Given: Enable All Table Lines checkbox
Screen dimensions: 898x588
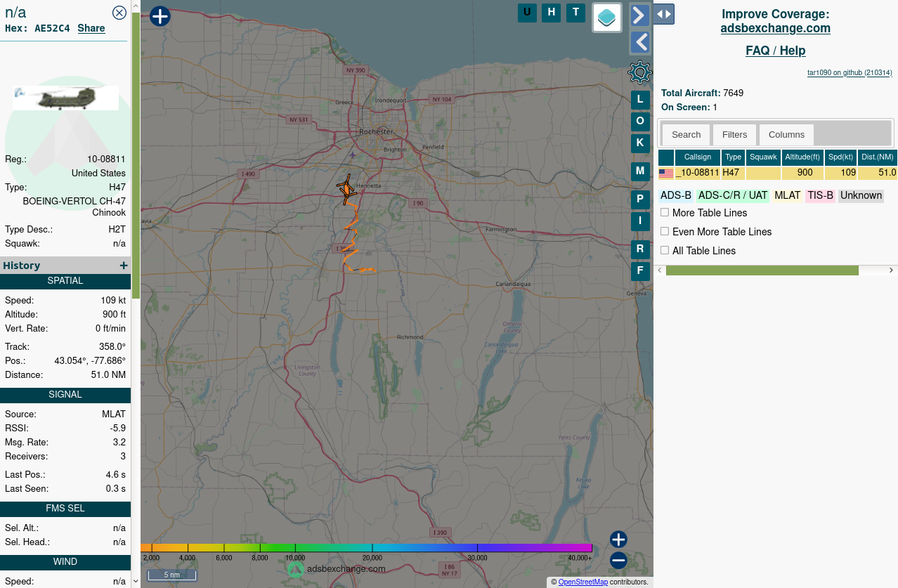Looking at the screenshot, I should [665, 250].
